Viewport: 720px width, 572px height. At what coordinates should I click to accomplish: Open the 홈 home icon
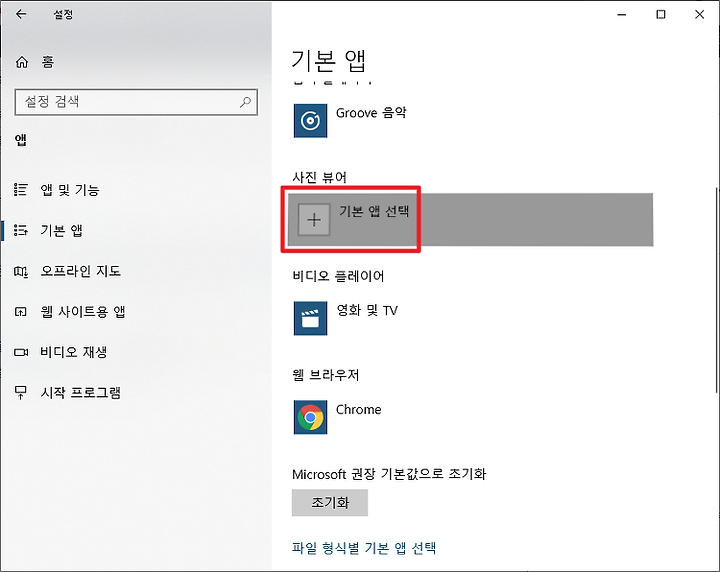point(22,62)
